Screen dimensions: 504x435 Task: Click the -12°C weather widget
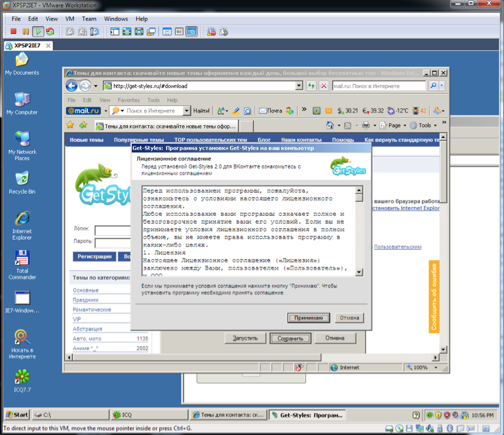pos(398,111)
